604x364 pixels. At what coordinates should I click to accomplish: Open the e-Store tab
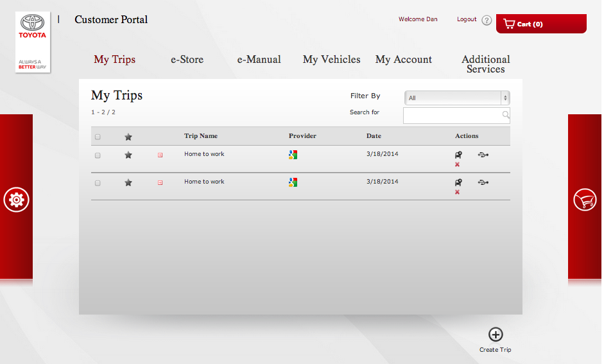187,59
